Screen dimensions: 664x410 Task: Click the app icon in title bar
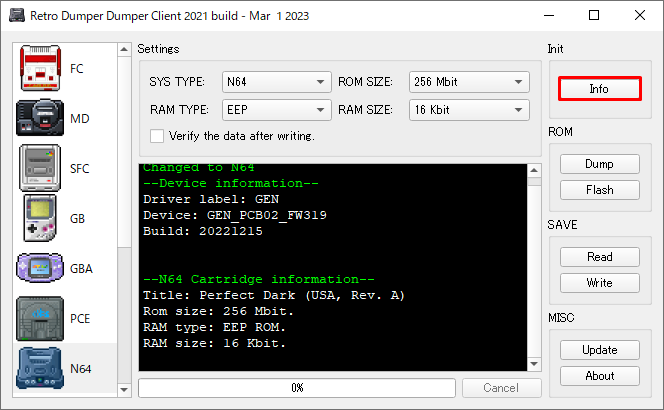pos(16,15)
